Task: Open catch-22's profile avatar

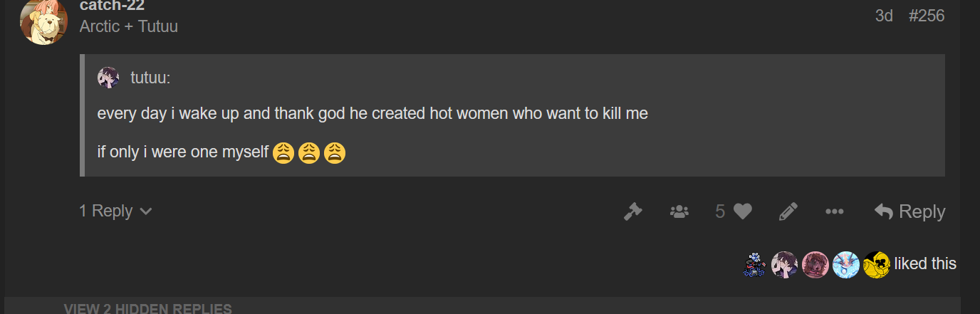Action: coord(43,20)
